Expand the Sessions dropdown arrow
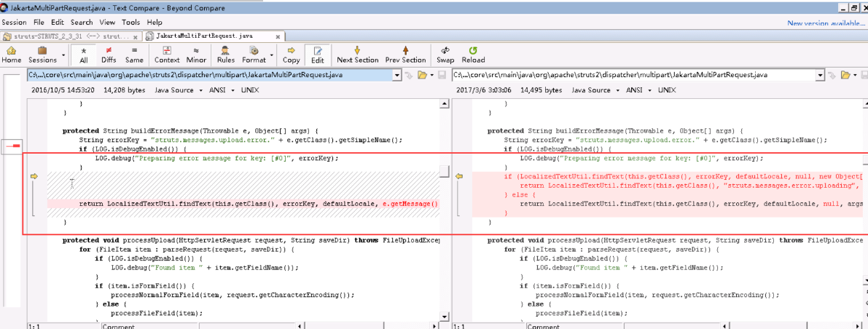Viewport: 868px width, 329px height. (x=63, y=55)
